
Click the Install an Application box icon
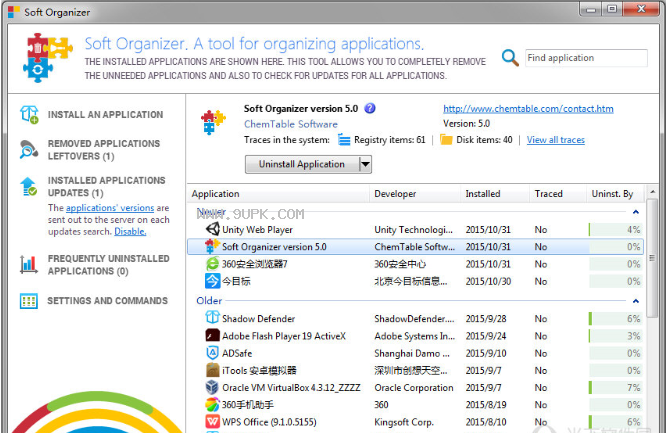tap(29, 114)
